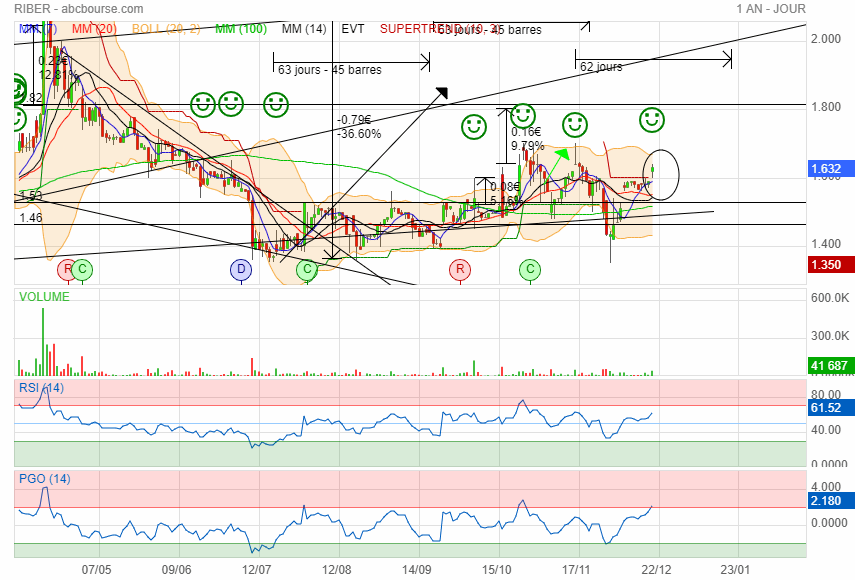This screenshot has width=855, height=580.
Task: Click the 12/08 date axis label
Action: 337,570
